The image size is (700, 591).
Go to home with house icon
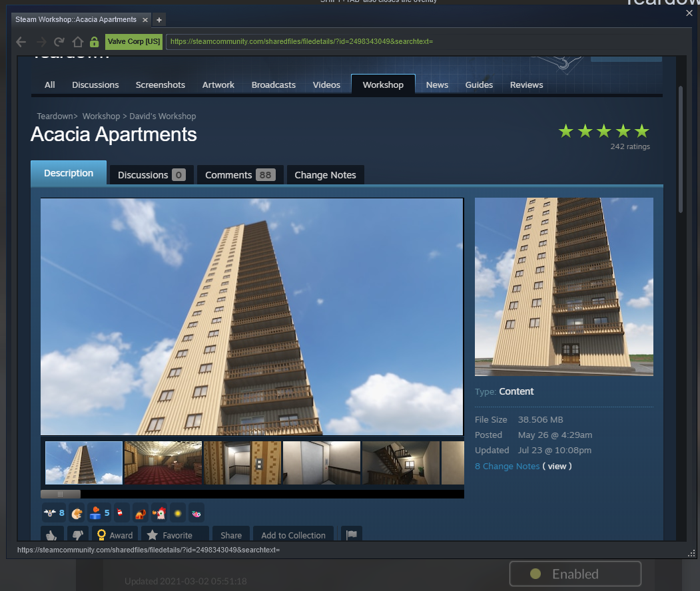(78, 42)
